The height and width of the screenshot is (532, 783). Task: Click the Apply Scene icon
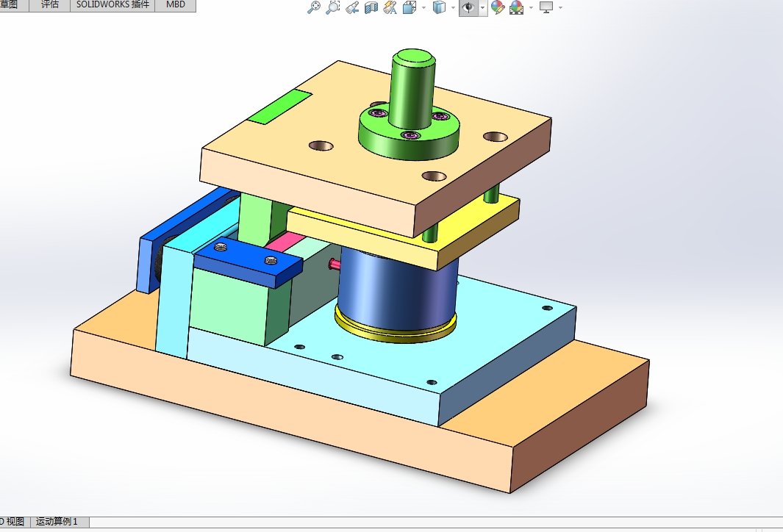(x=516, y=7)
